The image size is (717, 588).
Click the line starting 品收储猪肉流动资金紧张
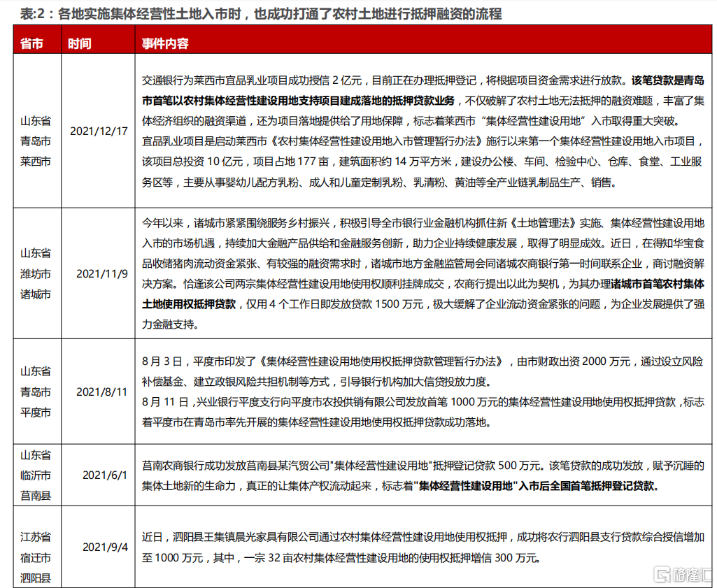(x=423, y=264)
